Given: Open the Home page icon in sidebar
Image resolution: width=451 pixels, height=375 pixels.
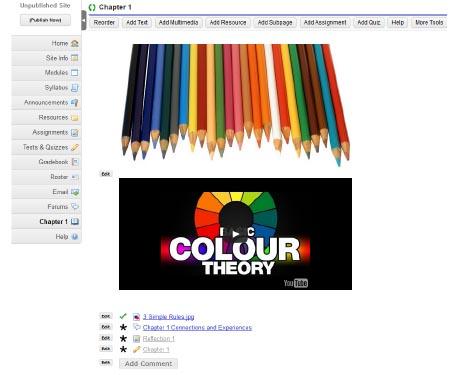Looking at the screenshot, I should click(75, 43).
